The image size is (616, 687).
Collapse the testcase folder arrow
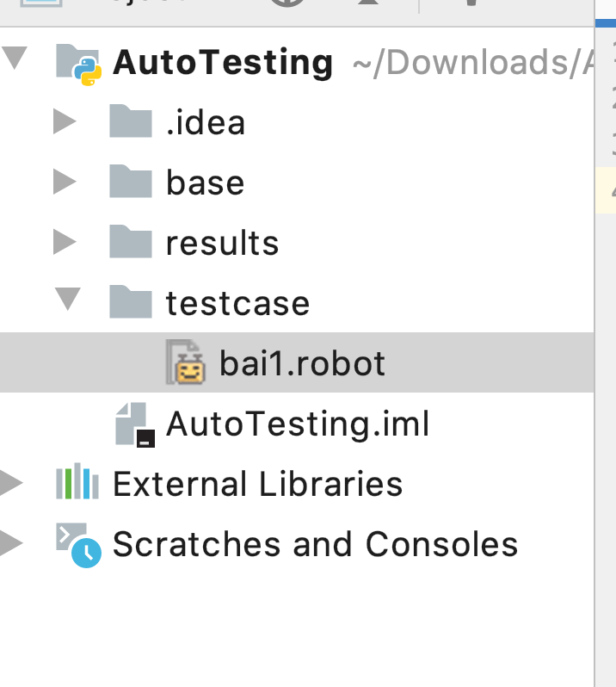pos(66,301)
